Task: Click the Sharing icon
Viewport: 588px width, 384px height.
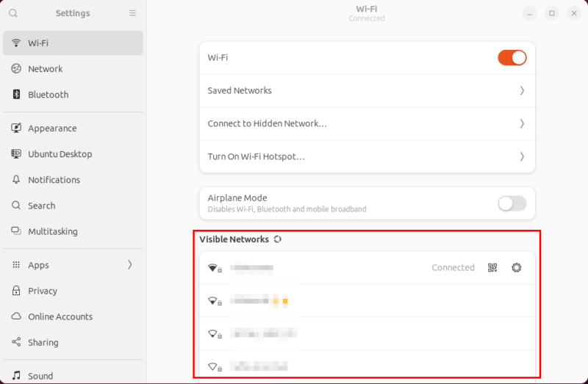Action: (16, 342)
